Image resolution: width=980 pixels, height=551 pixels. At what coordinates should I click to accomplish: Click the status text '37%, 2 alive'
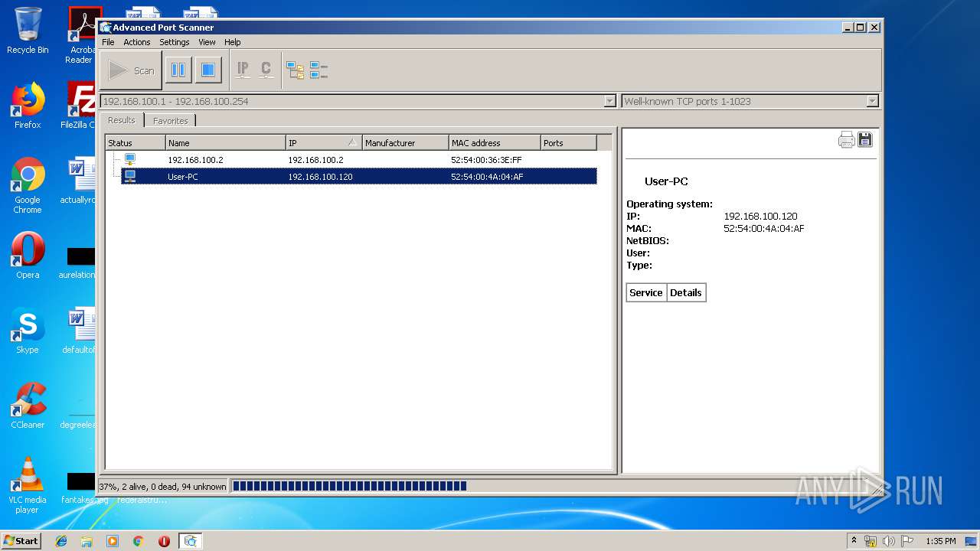pyautogui.click(x=162, y=486)
